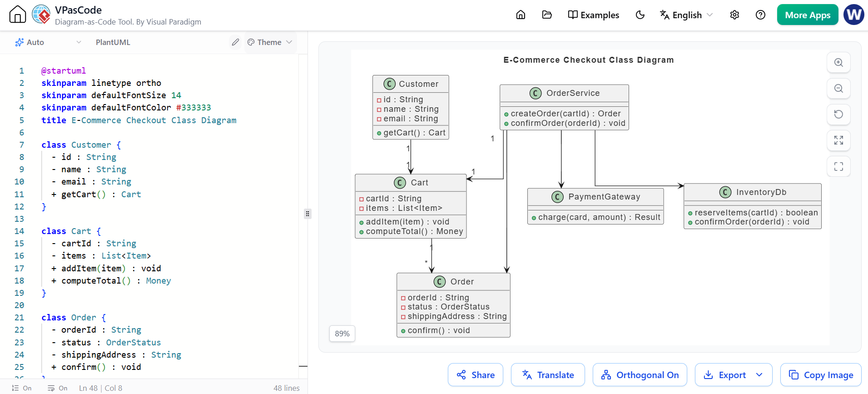The image size is (868, 394).
Task: Open help with the question mark icon
Action: tap(760, 15)
